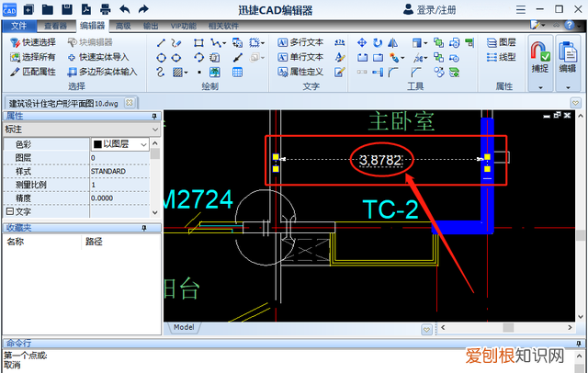Click the Save icon in title bar

[x=68, y=9]
